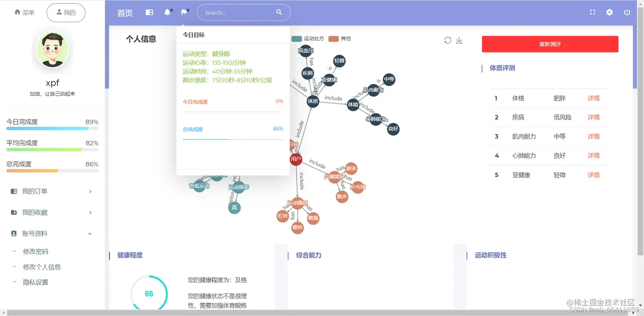644x316 pixels.
Task: Open the notifications bell icon
Action: (167, 12)
